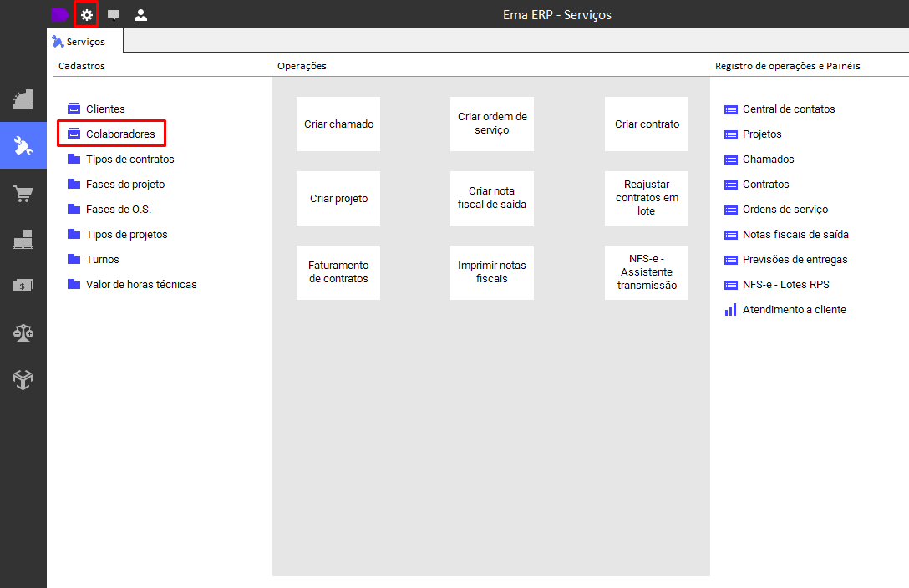Click the Criar ordem de serviço tile
The image size is (909, 588).
tap(492, 124)
